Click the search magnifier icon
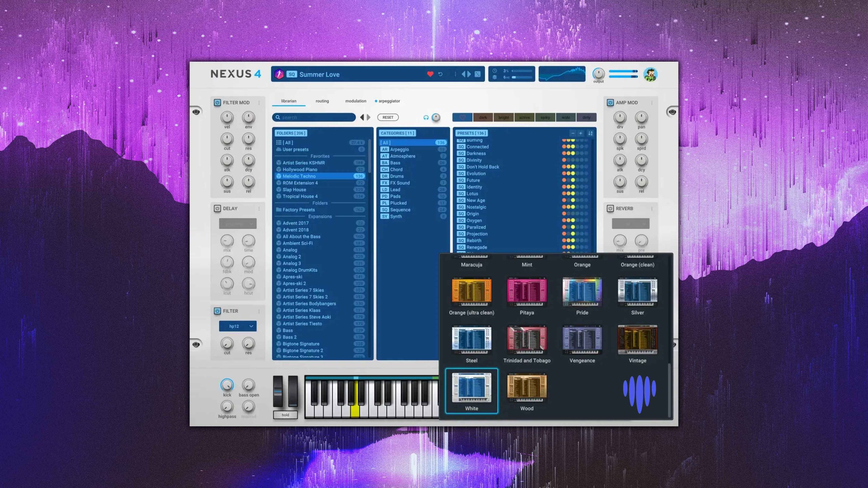 [278, 117]
